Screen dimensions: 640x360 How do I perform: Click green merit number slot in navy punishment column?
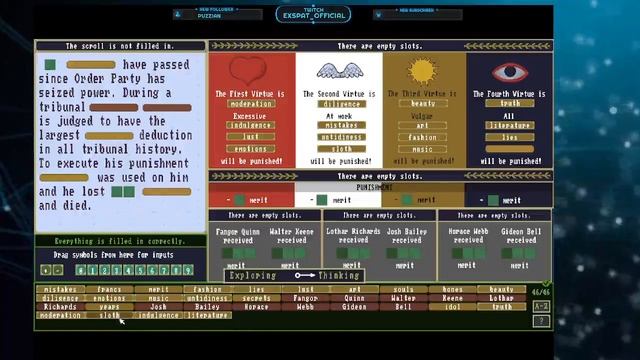coord(493,200)
